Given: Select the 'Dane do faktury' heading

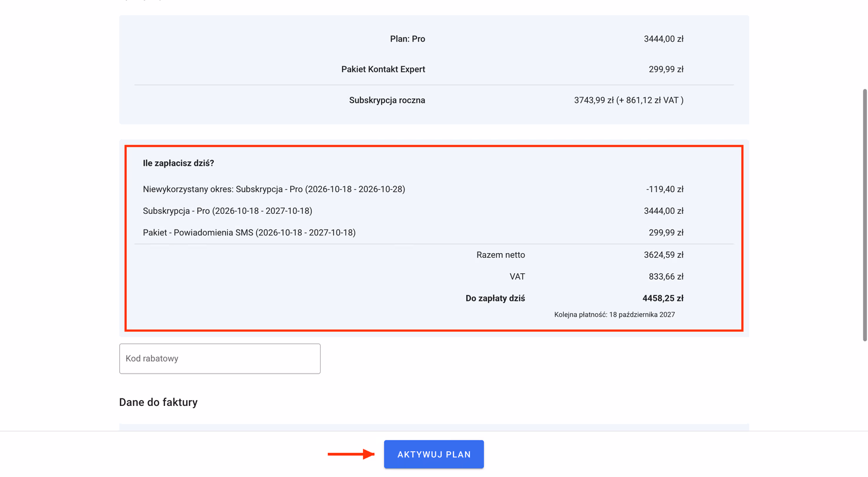Looking at the screenshot, I should (x=159, y=402).
